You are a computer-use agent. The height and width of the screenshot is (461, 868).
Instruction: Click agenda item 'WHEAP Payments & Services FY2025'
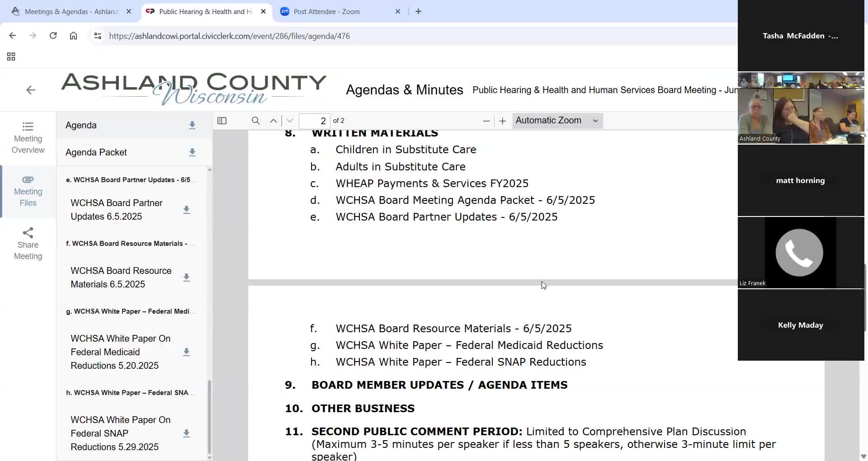[x=432, y=183]
